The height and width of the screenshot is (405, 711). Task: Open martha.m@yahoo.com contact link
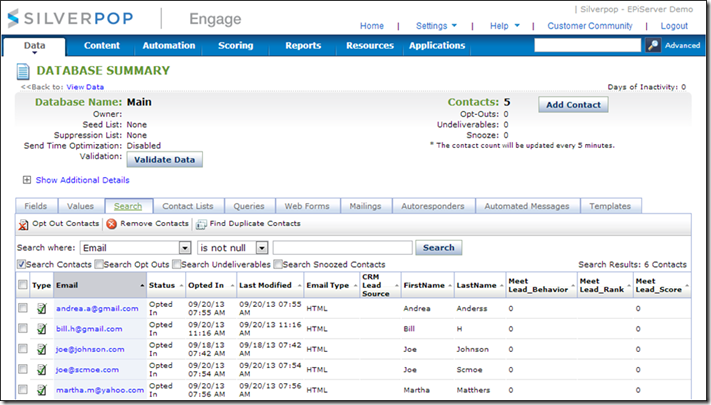100,390
